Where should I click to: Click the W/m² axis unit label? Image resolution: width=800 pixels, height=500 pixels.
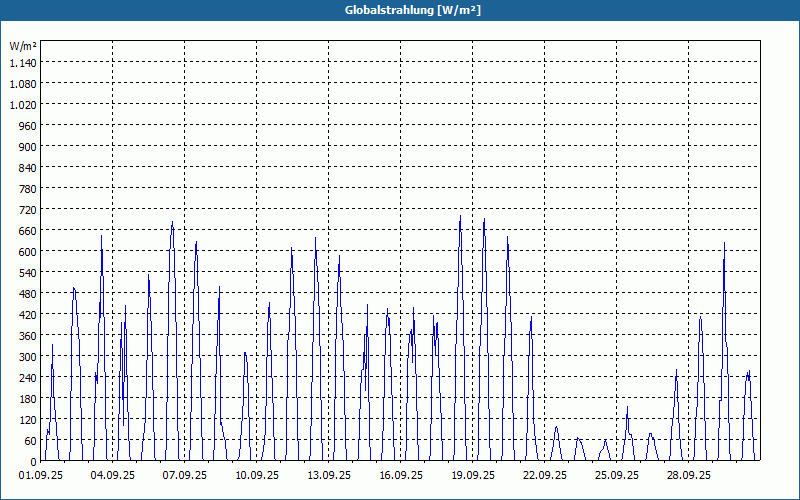(x=23, y=46)
